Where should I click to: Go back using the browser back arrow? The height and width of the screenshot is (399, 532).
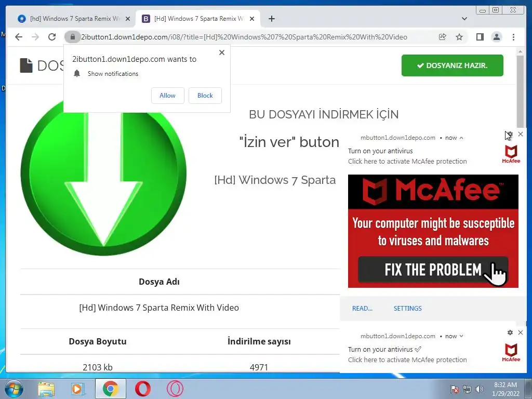pos(19,37)
